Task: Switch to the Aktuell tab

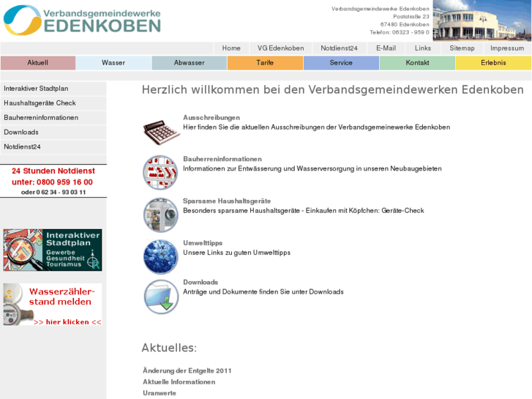Action: click(x=37, y=63)
